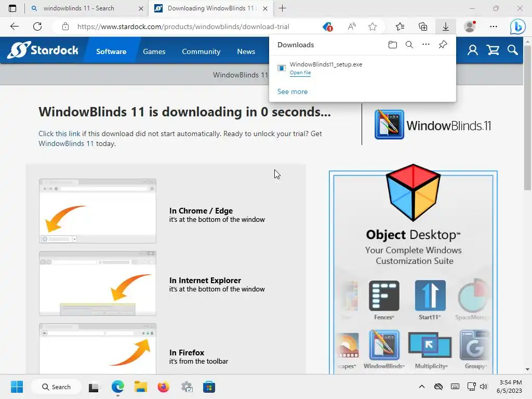532x399 pixels.
Task: Select the Multiplicity product icon
Action: pyautogui.click(x=430, y=345)
